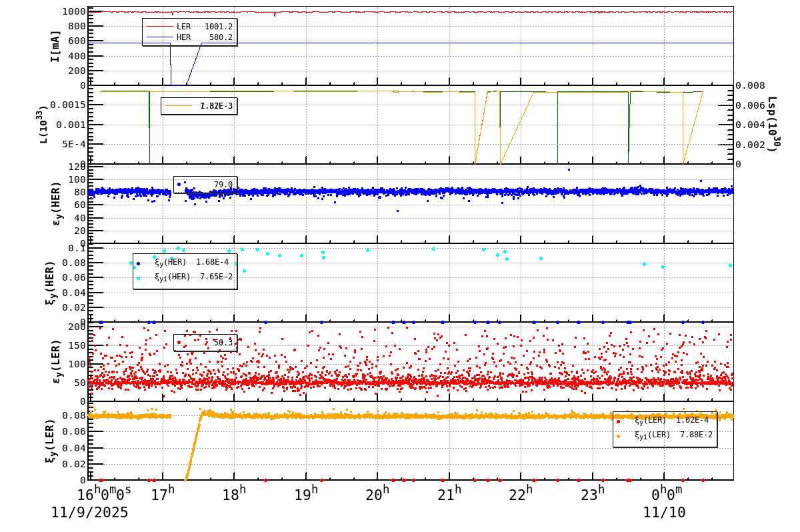Click the εy(LER) axis title
This screenshot has height=532, width=800.
point(56,361)
